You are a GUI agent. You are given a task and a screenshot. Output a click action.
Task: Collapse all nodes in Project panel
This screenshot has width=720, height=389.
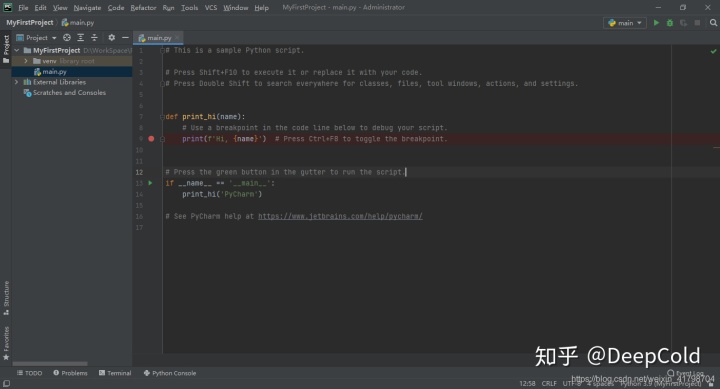[x=94, y=38]
